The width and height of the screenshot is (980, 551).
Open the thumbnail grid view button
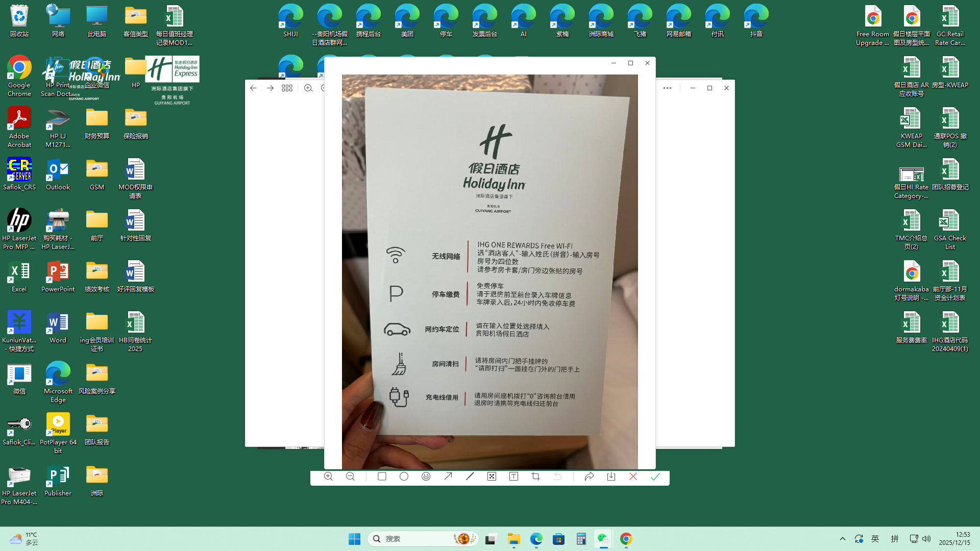click(287, 88)
